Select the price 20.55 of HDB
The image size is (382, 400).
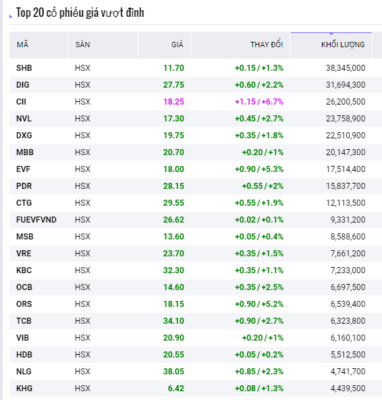coord(174,355)
